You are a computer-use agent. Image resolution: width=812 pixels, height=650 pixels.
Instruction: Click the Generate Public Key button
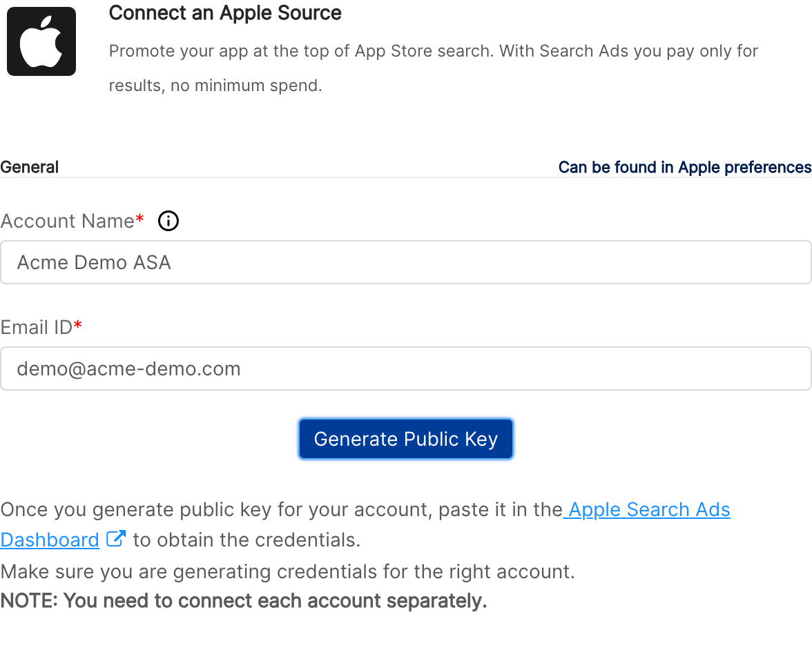coord(406,439)
